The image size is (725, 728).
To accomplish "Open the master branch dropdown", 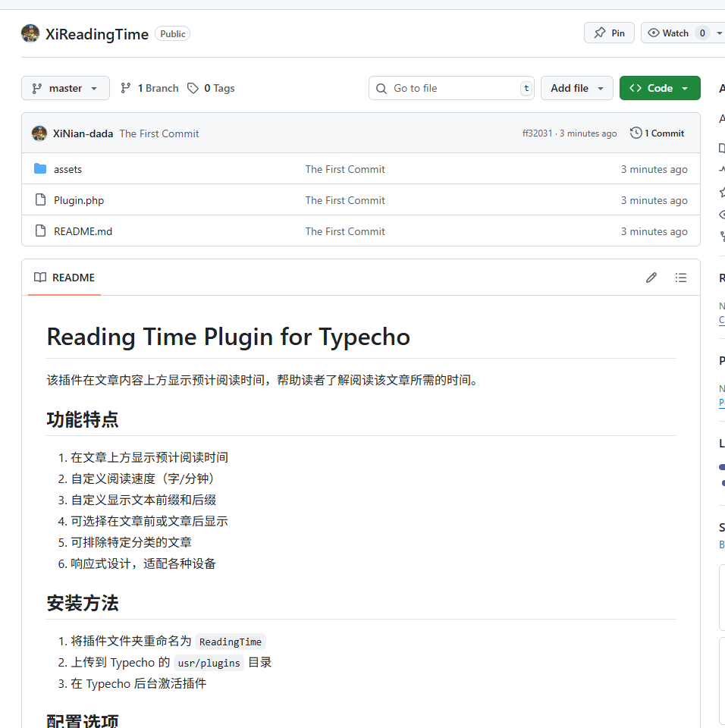I will click(x=65, y=88).
